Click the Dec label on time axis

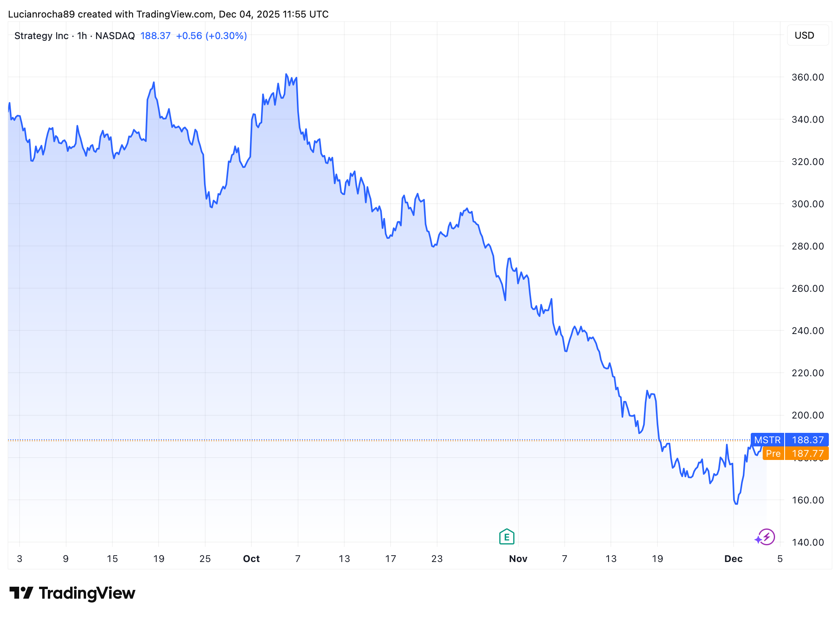point(733,559)
